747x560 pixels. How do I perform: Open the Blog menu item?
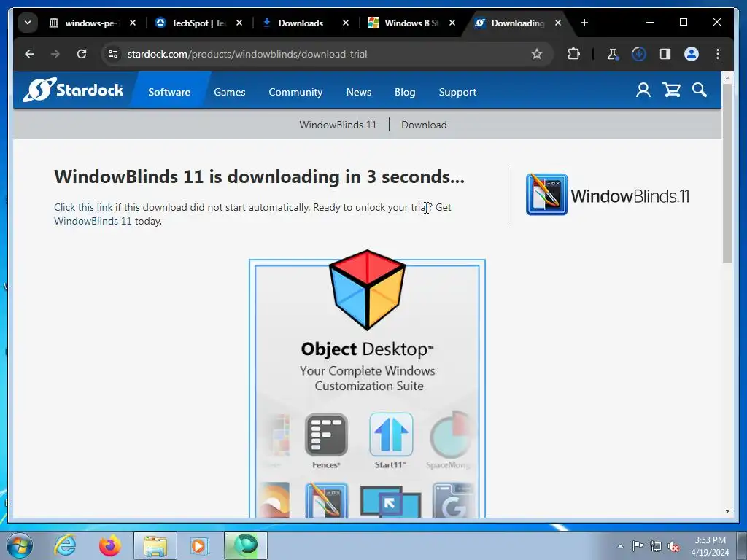[404, 92]
